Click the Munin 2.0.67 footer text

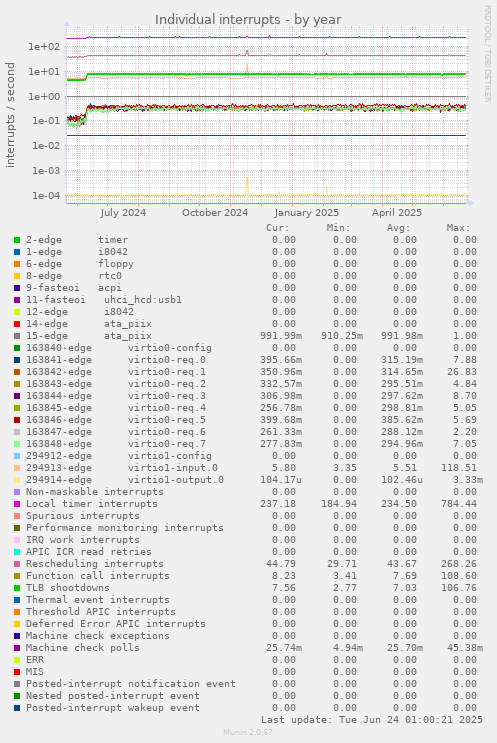point(248,732)
